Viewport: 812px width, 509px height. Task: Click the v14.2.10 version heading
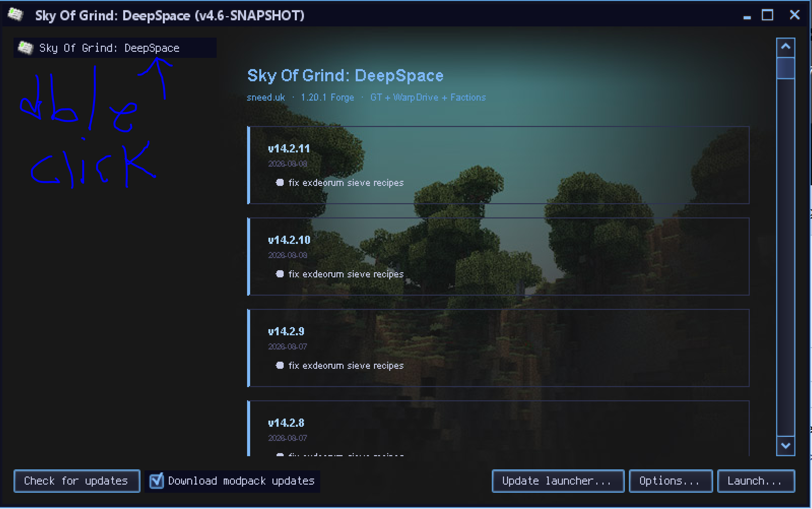point(289,240)
